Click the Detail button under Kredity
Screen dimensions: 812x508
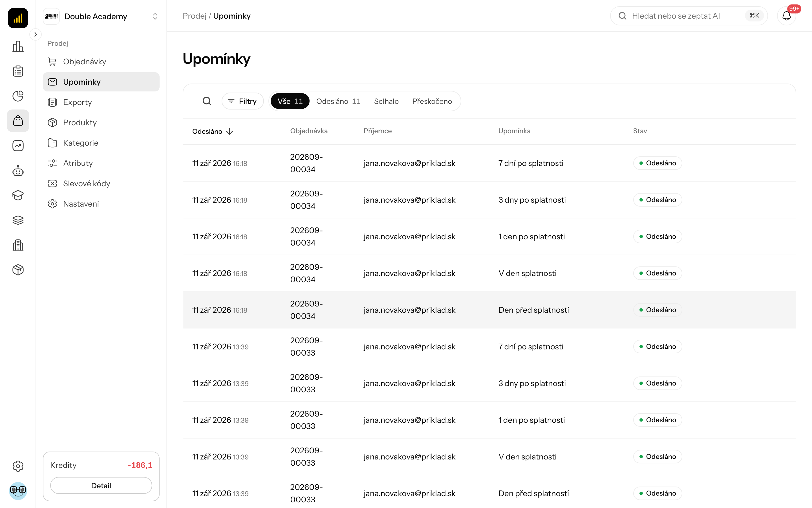[101, 485]
